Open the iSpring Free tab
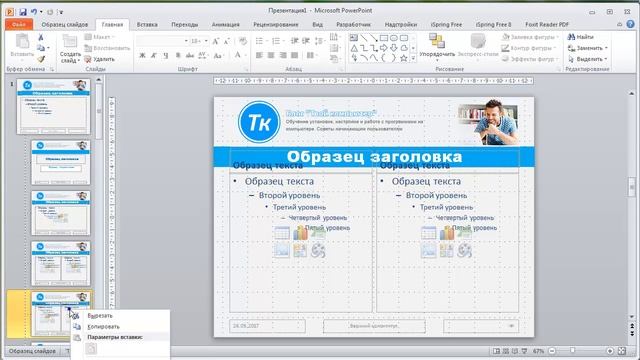The height and width of the screenshot is (360, 640). point(446,24)
